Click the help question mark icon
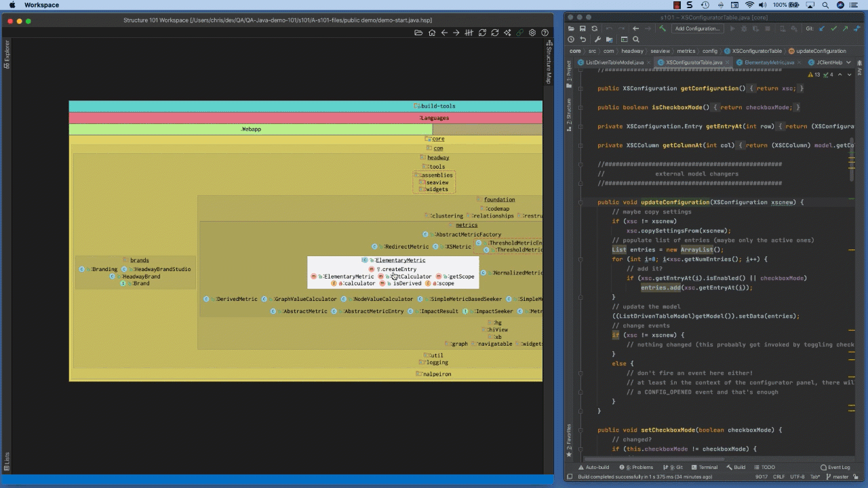The height and width of the screenshot is (488, 868). pyautogui.click(x=545, y=33)
